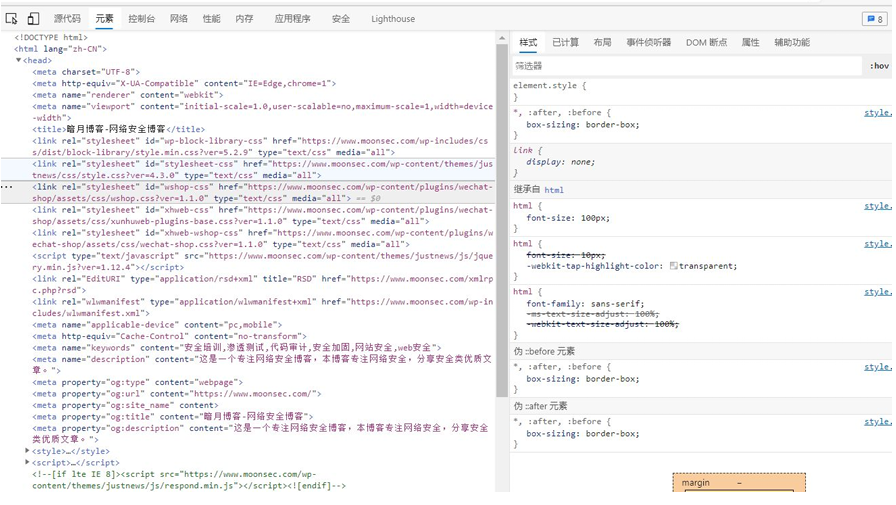
Task: Open the 安全 tab
Action: pyautogui.click(x=341, y=19)
